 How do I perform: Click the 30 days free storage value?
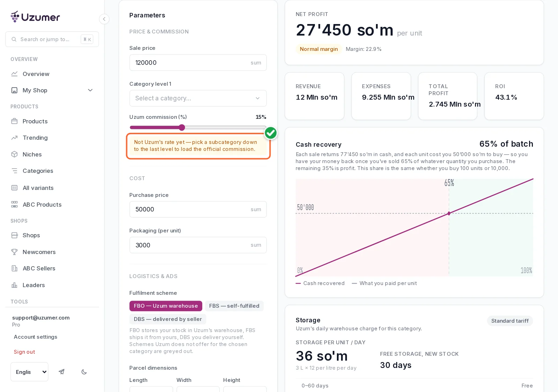pyautogui.click(x=395, y=365)
